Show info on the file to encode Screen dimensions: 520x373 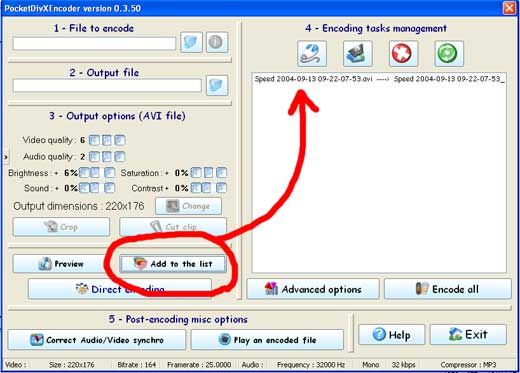(217, 42)
